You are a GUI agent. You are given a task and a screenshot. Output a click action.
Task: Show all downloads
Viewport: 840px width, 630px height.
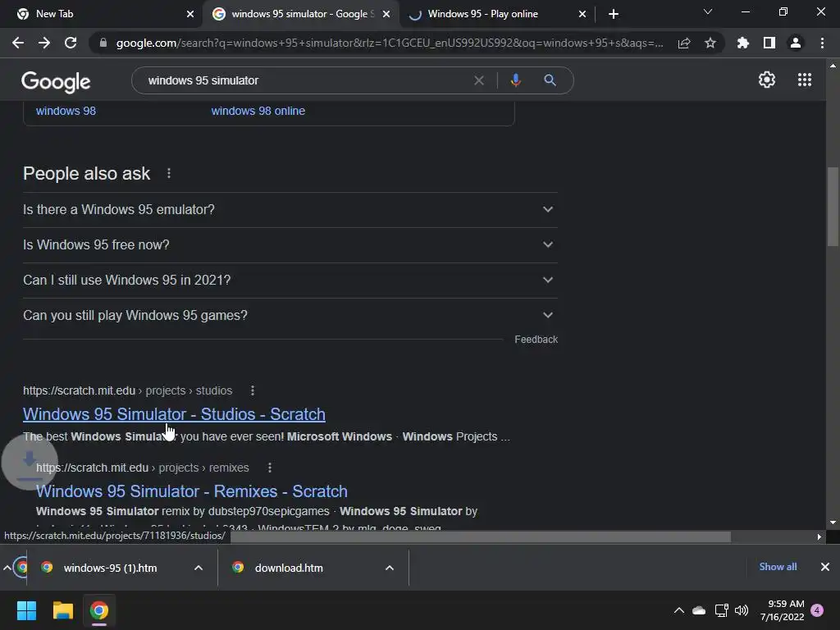pos(778,567)
